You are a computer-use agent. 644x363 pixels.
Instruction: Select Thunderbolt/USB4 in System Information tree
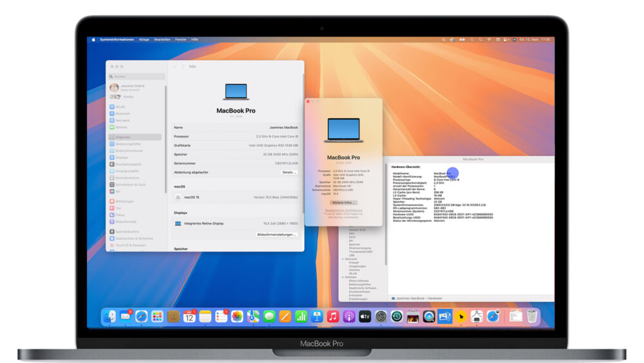pos(361,251)
